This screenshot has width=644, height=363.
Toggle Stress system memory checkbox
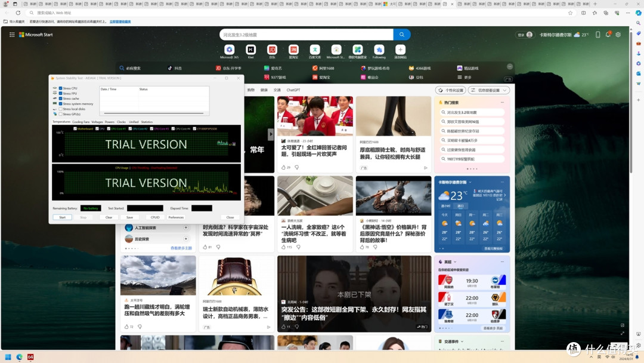coord(60,104)
